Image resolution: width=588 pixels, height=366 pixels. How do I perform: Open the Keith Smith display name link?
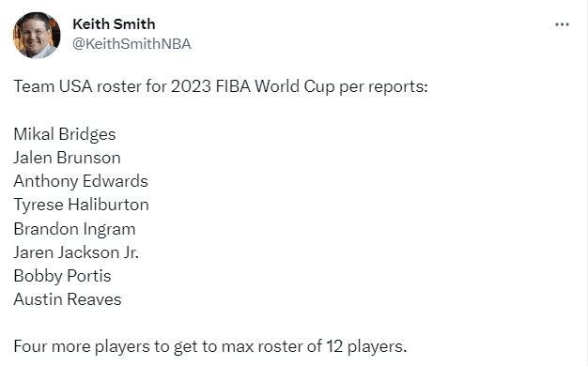(114, 24)
